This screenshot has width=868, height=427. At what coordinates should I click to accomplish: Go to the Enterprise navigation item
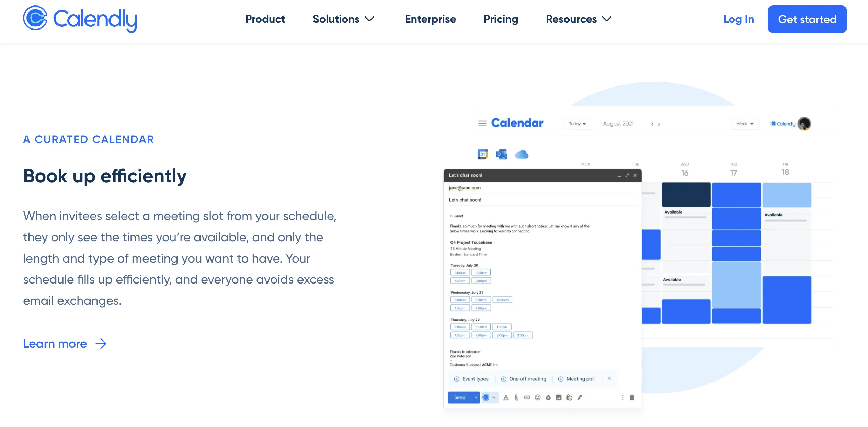tap(430, 19)
